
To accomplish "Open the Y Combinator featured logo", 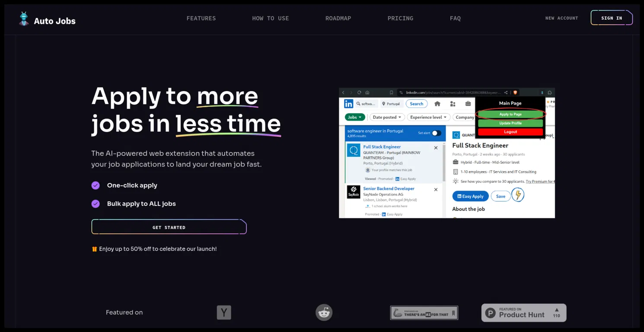I will click(224, 313).
